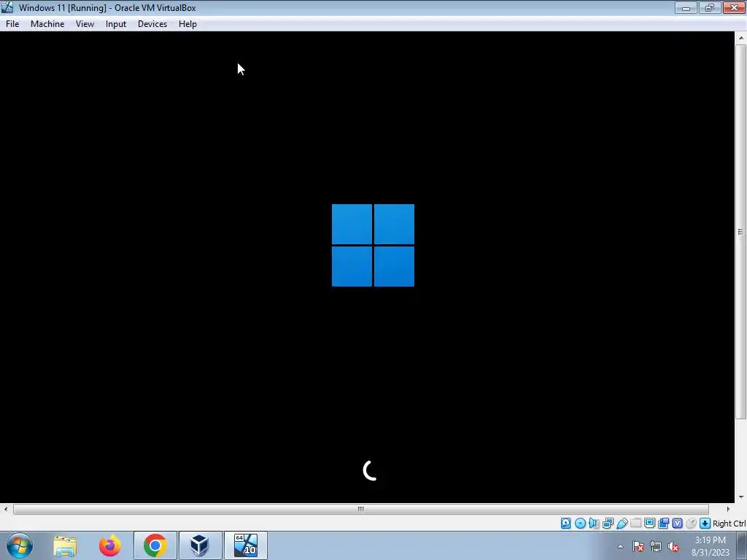Click the vertical scrollbar thumb
The width and height of the screenshot is (747, 560).
click(740, 232)
